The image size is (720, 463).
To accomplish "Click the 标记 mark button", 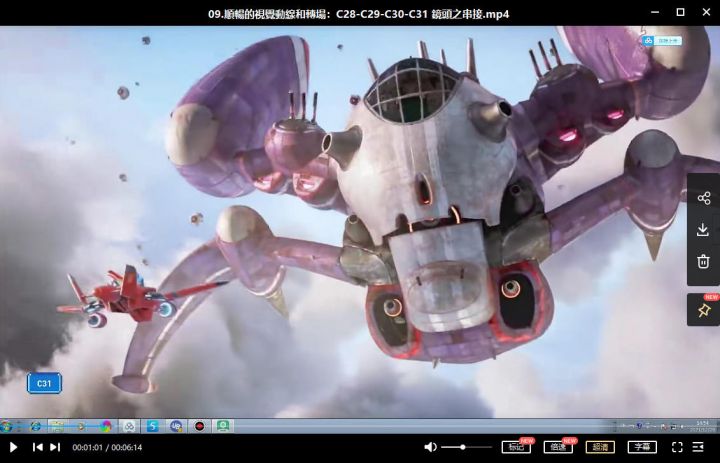I will point(516,447).
